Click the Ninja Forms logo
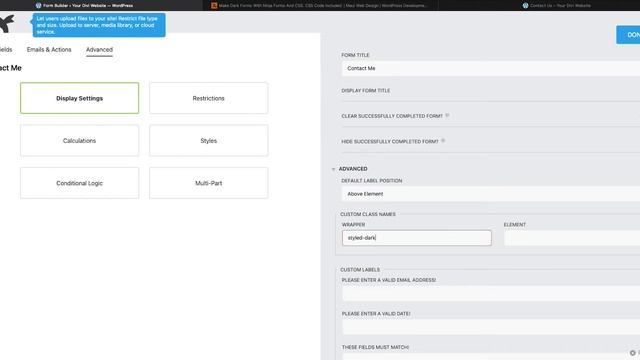This screenshot has height=360, width=640. point(7,24)
